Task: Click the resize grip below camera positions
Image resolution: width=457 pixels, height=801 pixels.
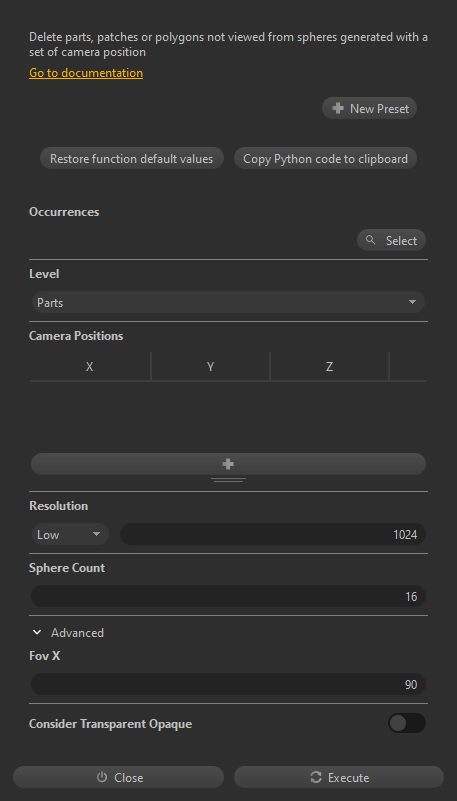Action: [x=228, y=480]
